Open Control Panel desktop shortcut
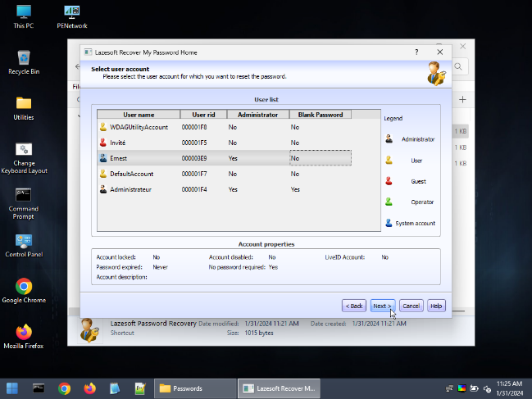532x399 pixels. (x=24, y=246)
